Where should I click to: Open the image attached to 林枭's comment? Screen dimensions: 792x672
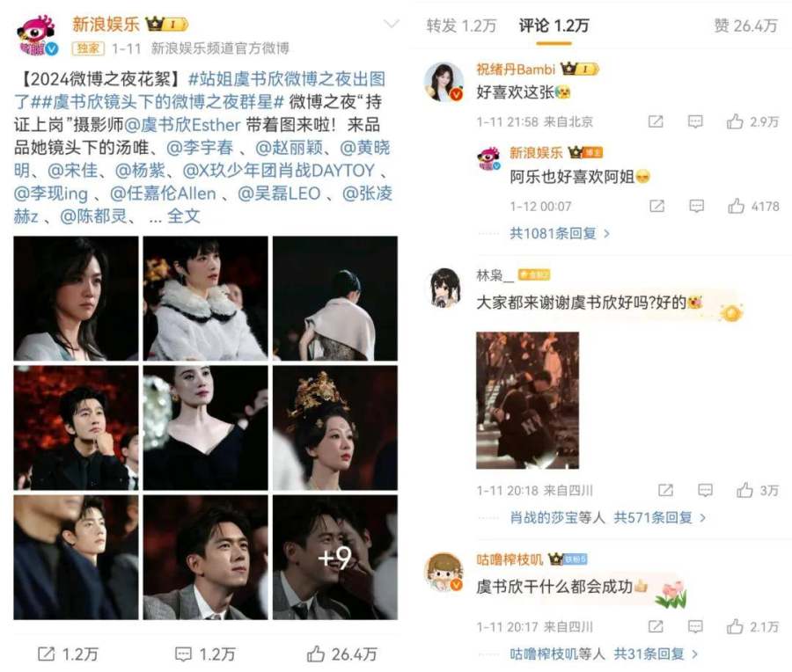[527, 400]
